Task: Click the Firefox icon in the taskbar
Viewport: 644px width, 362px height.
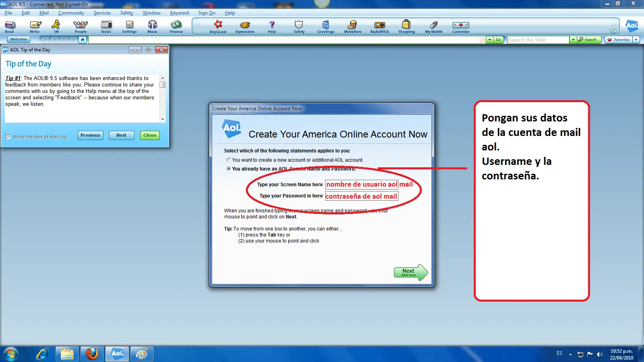Action: 92,354
